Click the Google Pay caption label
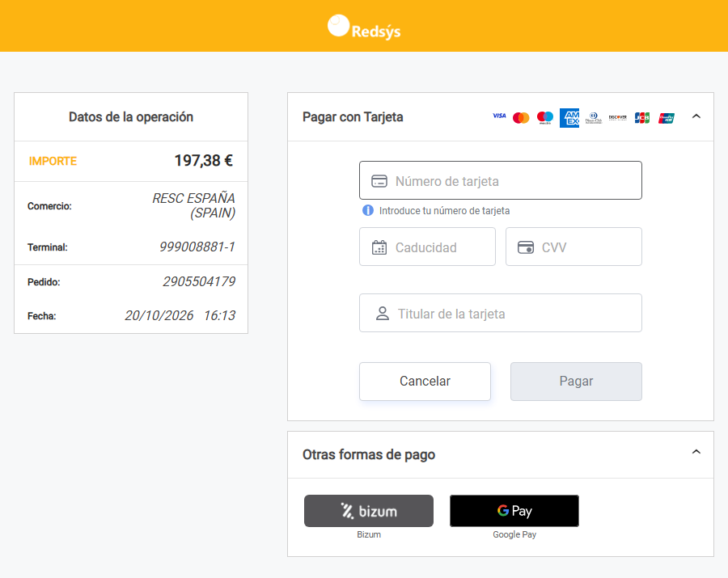 514,534
